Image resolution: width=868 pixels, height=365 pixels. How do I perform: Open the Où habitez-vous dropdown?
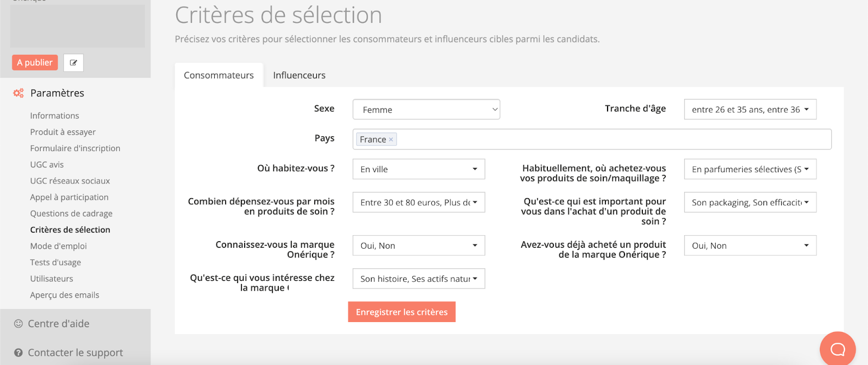pos(418,169)
